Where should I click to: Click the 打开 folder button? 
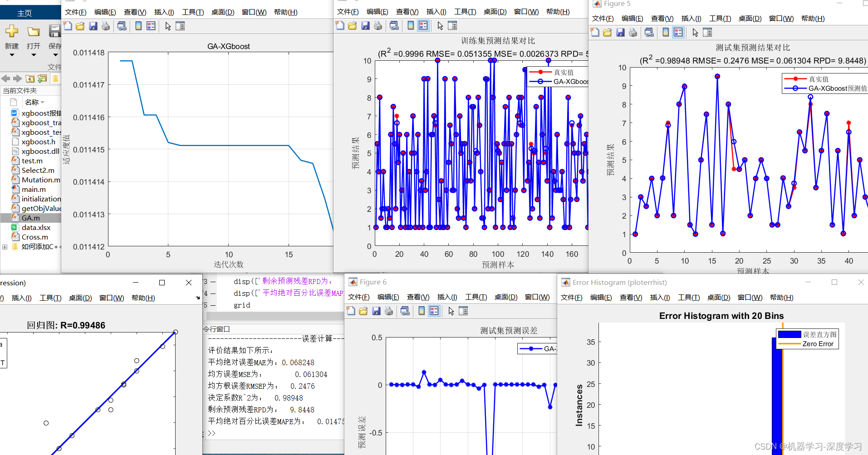33,31
